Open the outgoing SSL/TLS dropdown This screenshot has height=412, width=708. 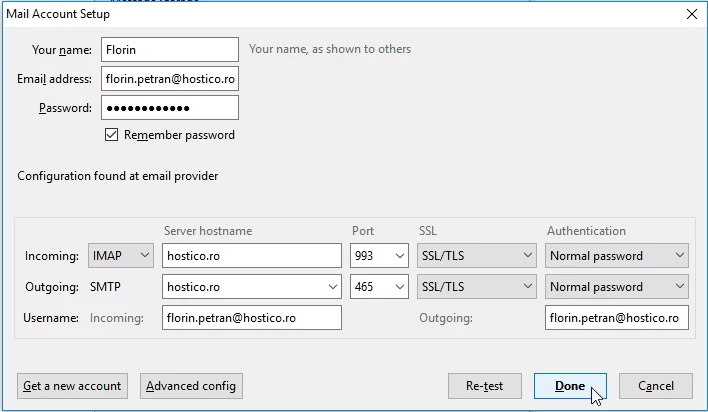[477, 287]
